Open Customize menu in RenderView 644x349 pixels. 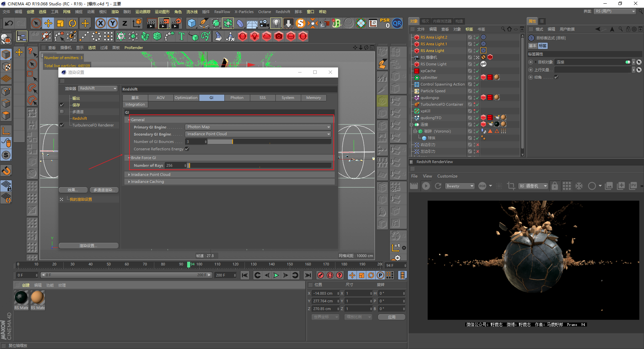(x=447, y=176)
